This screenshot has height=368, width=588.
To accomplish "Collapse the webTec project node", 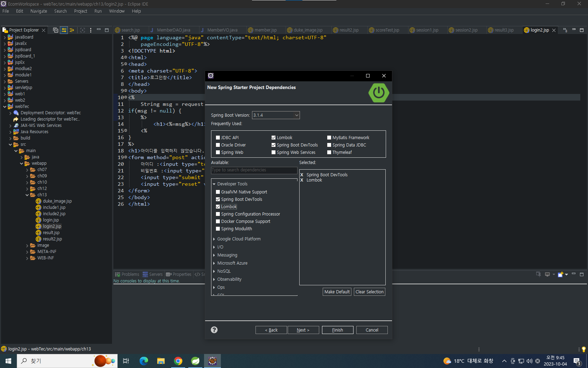I will (5, 107).
